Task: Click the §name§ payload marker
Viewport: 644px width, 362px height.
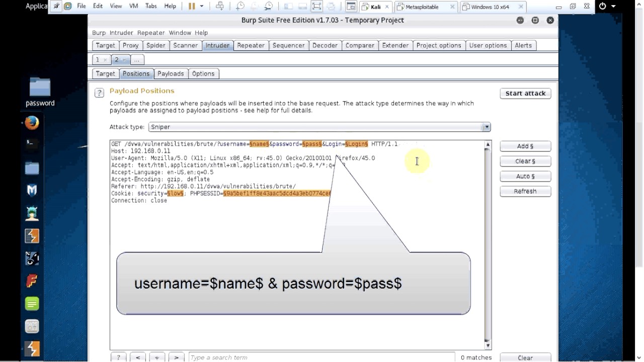Action: (x=259, y=144)
